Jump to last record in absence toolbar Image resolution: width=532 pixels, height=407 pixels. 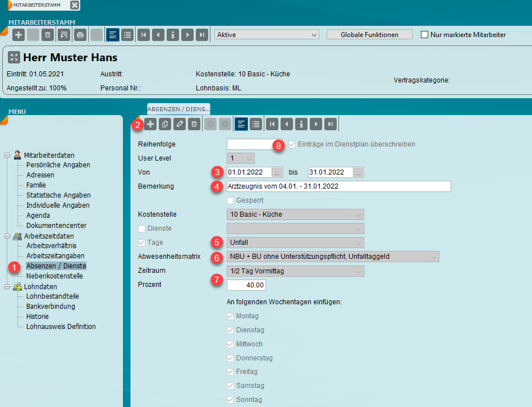point(331,124)
